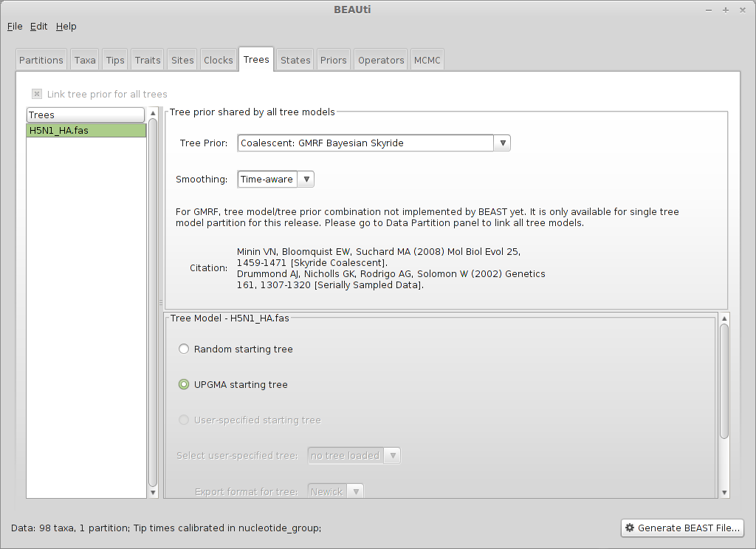Click the Drummond AJ citation text

click(x=391, y=279)
